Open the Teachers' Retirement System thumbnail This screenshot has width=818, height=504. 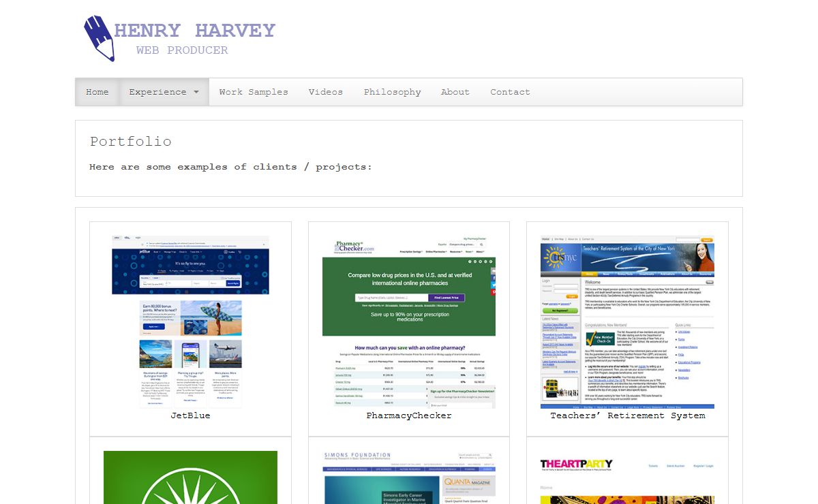[627, 322]
